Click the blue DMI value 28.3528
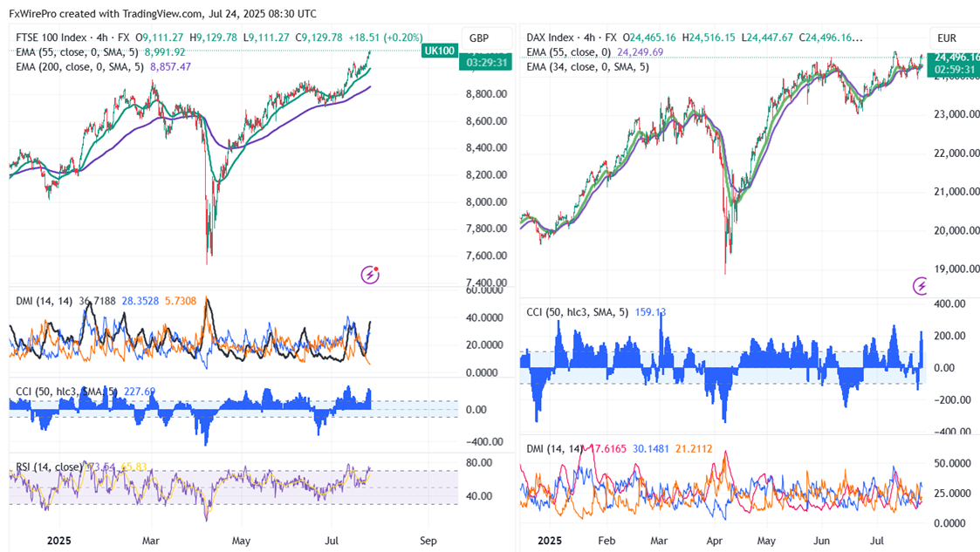The height and width of the screenshot is (552, 980). [x=140, y=301]
